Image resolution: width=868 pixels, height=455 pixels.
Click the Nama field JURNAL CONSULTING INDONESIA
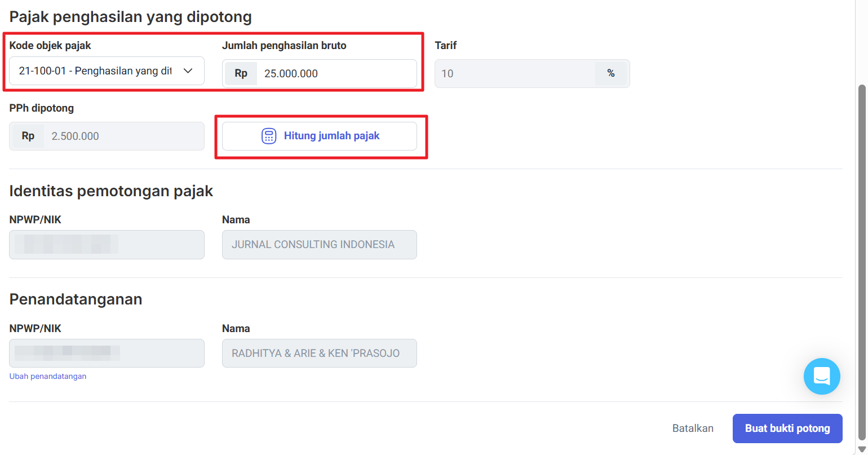point(319,245)
